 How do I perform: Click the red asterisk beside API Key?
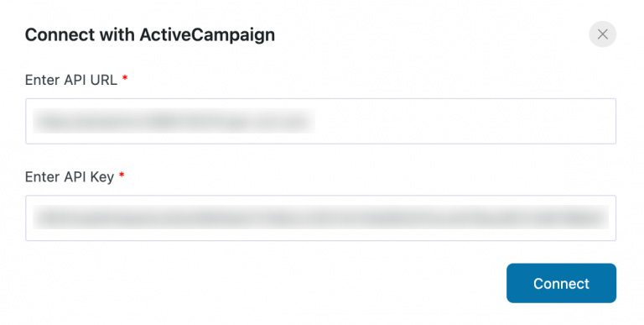122,175
